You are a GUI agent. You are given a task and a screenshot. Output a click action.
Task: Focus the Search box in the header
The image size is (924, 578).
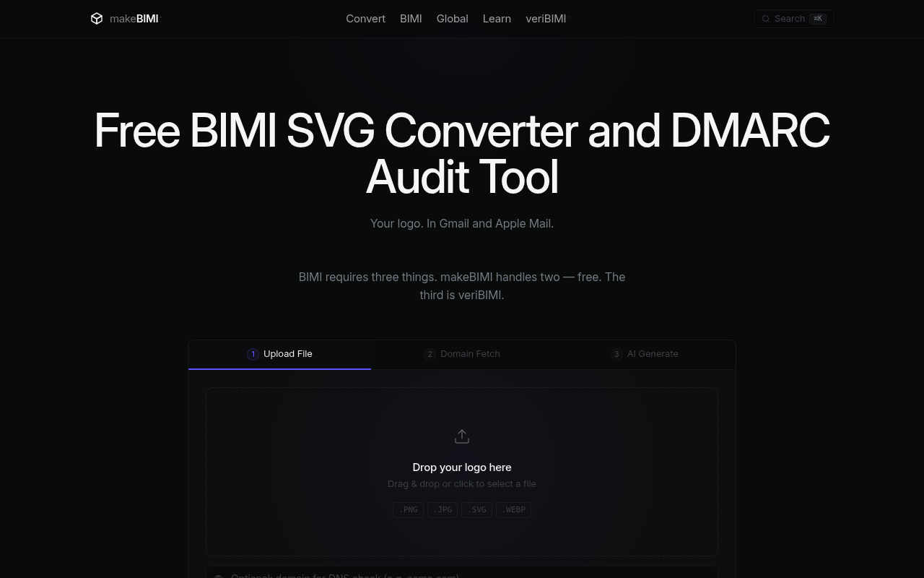pyautogui.click(x=793, y=19)
